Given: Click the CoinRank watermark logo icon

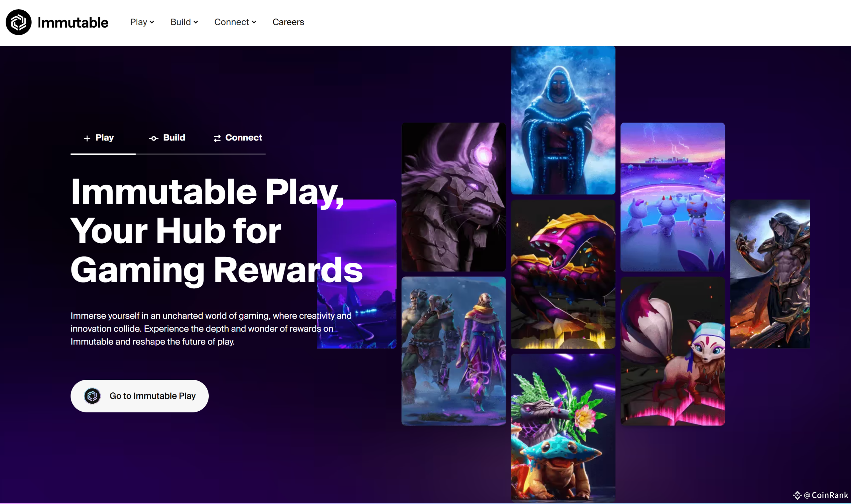Looking at the screenshot, I should point(797,495).
